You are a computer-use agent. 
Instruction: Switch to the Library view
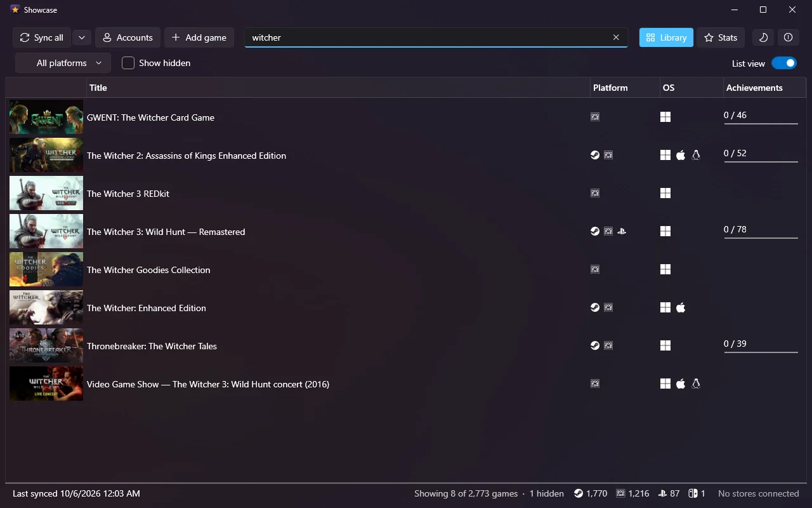pos(666,37)
